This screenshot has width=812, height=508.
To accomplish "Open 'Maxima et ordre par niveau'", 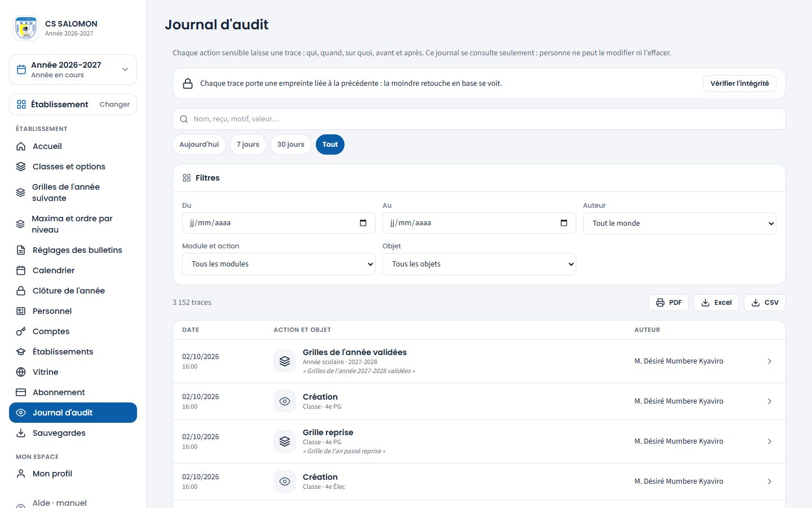I will click(x=73, y=224).
